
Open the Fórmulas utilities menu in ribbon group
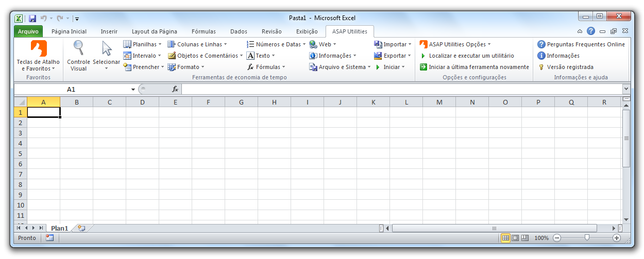(266, 67)
